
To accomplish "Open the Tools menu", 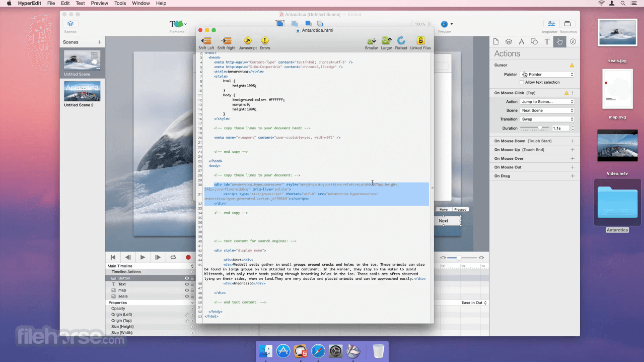I will click(120, 3).
